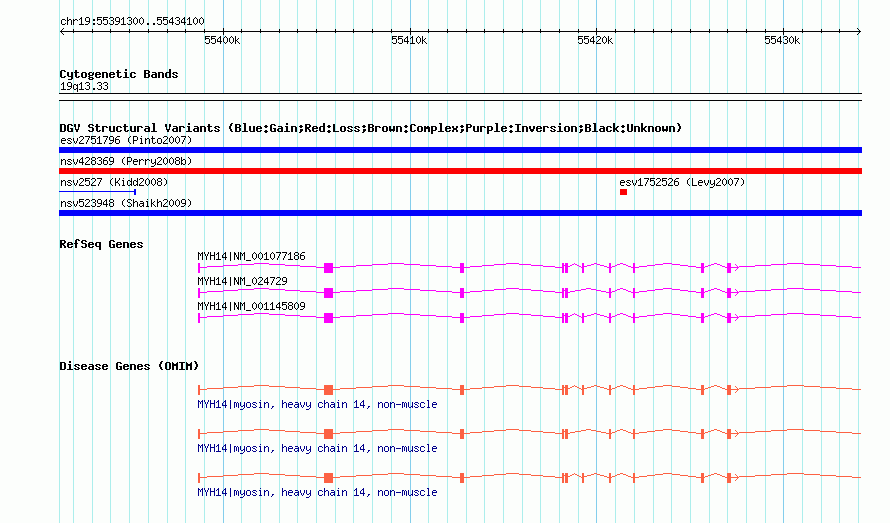
Task: Click the 55410k ruler tick label
Action: 409,40
